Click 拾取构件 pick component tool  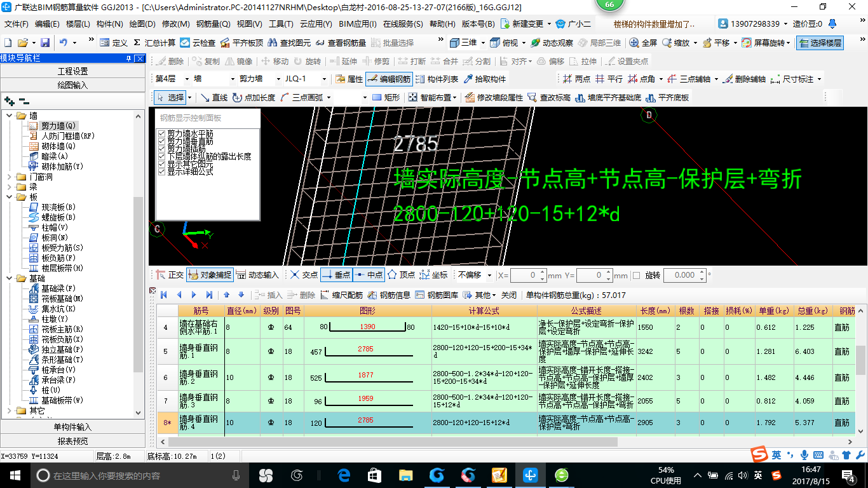(x=485, y=79)
